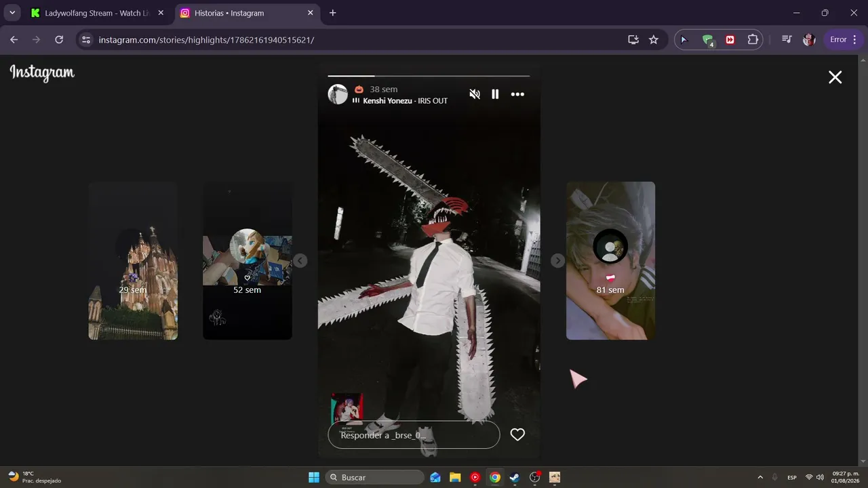Open the Windows Start menu
This screenshot has height=488, width=868.
tap(314, 477)
